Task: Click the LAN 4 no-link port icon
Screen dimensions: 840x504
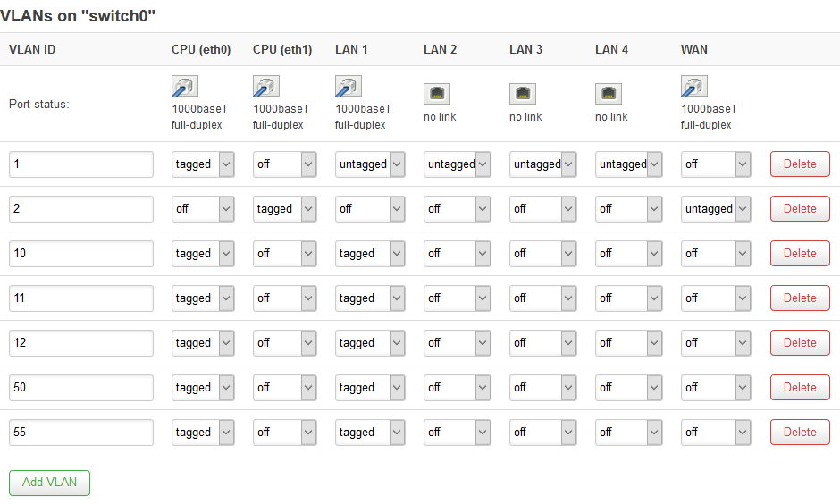Action: tap(609, 94)
